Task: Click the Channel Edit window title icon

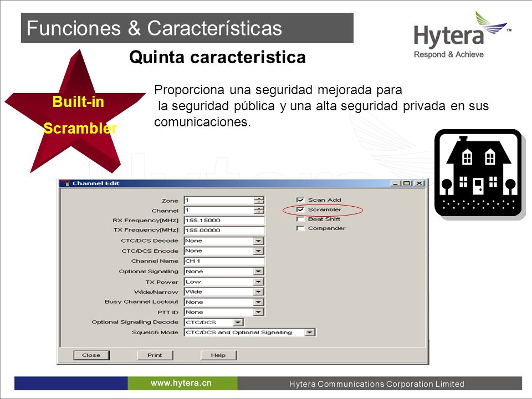Action: tap(66, 183)
